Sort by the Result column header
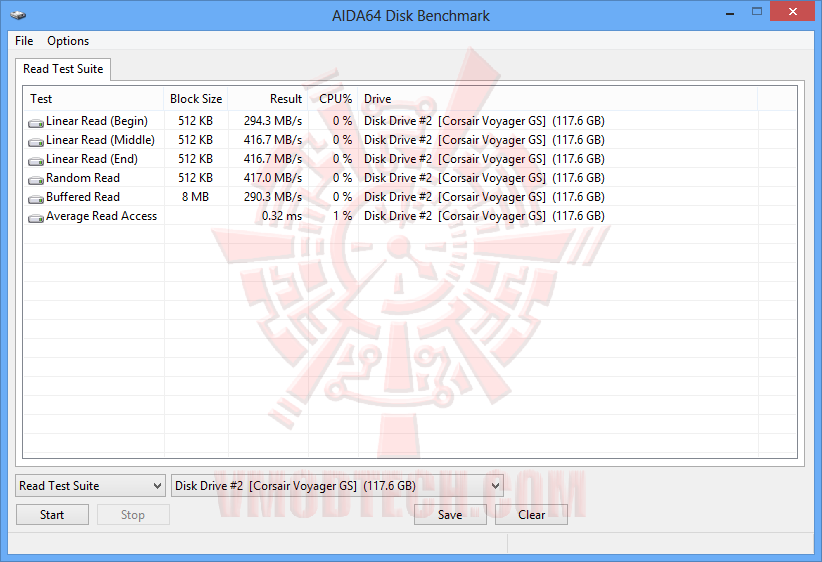The height and width of the screenshot is (562, 822). [268, 99]
